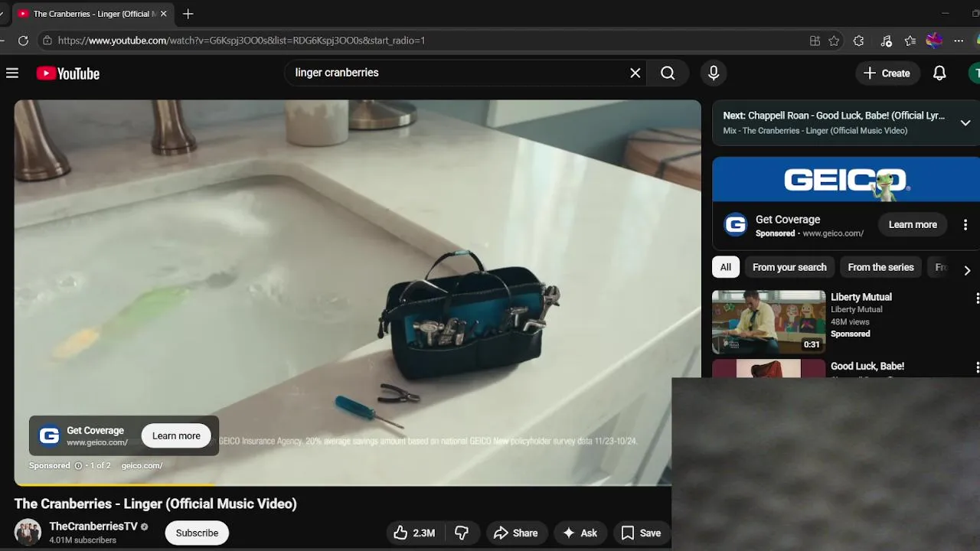Open the Create menu button
Viewport: 980px width, 551px height.
pyautogui.click(x=887, y=73)
